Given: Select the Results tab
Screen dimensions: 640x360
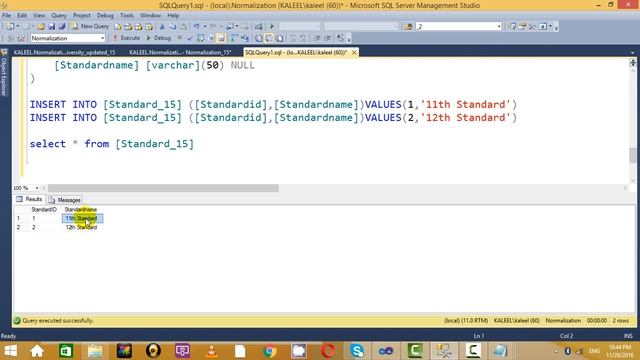Looking at the screenshot, I should coord(29,200).
